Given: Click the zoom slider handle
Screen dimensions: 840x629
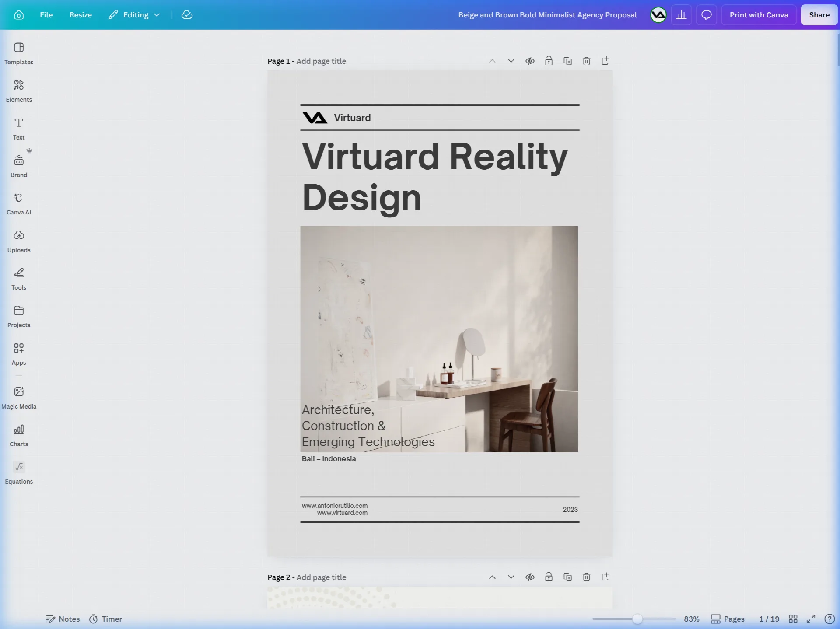Looking at the screenshot, I should click(x=637, y=619).
